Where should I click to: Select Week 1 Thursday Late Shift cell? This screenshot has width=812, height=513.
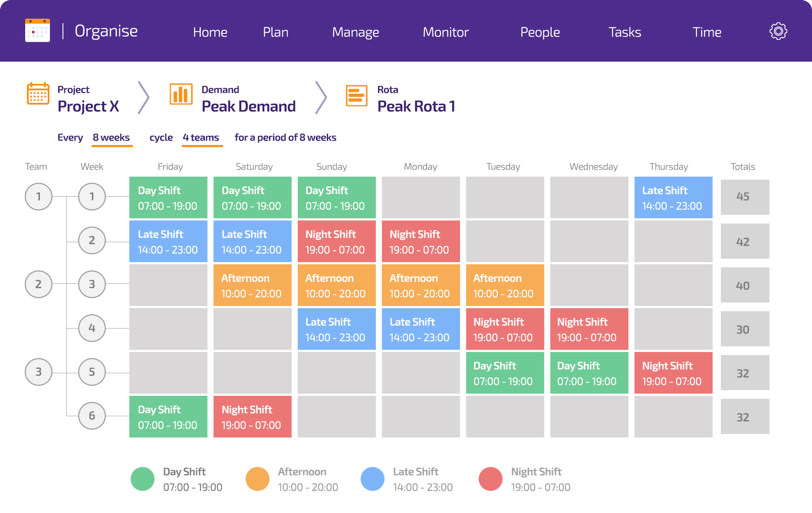[x=674, y=197]
